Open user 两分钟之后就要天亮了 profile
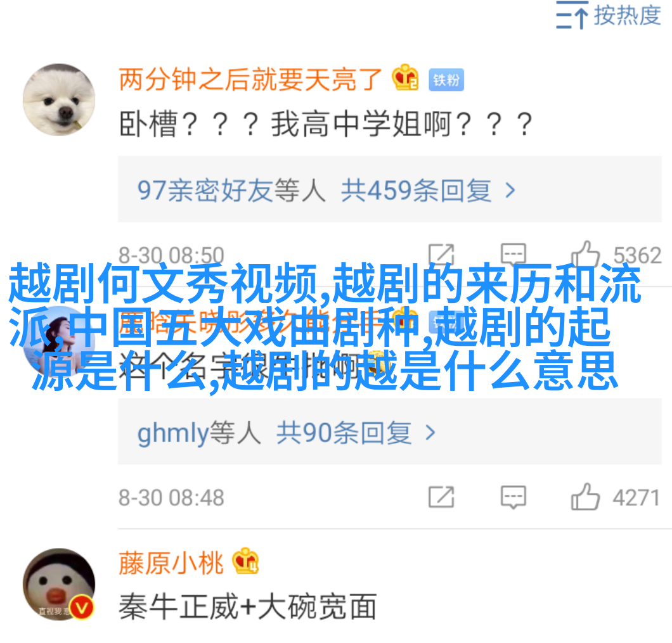The width and height of the screenshot is (672, 643). click(x=250, y=80)
